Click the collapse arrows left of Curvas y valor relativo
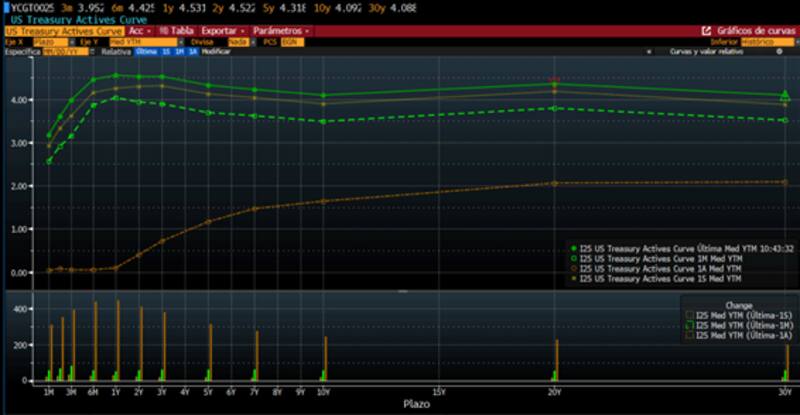Viewport: 800px width, 415px height. (x=650, y=51)
